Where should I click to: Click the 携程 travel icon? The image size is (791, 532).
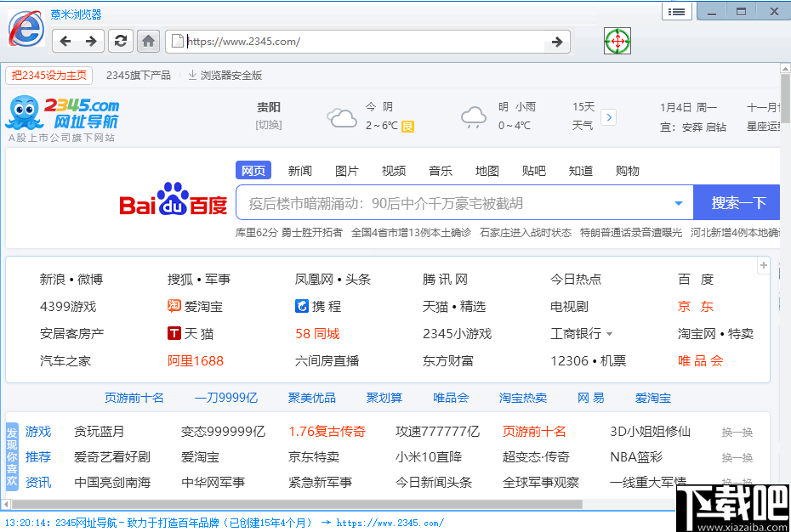click(302, 306)
